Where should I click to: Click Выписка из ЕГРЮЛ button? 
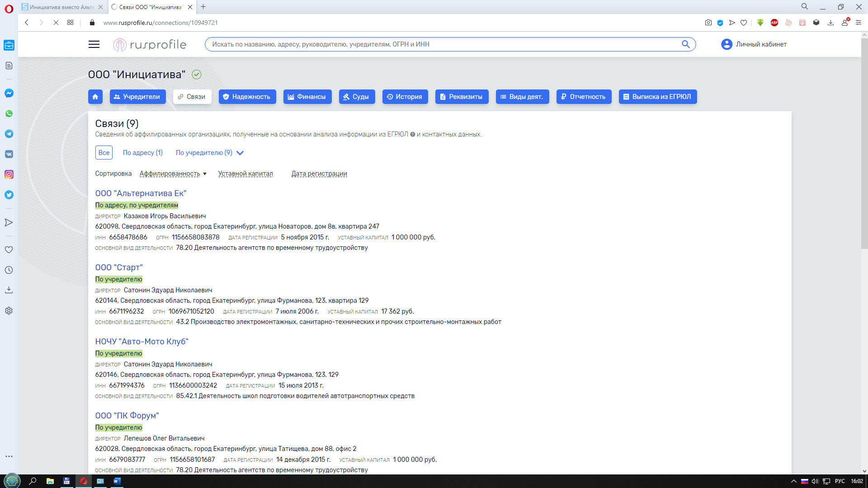[x=657, y=97]
